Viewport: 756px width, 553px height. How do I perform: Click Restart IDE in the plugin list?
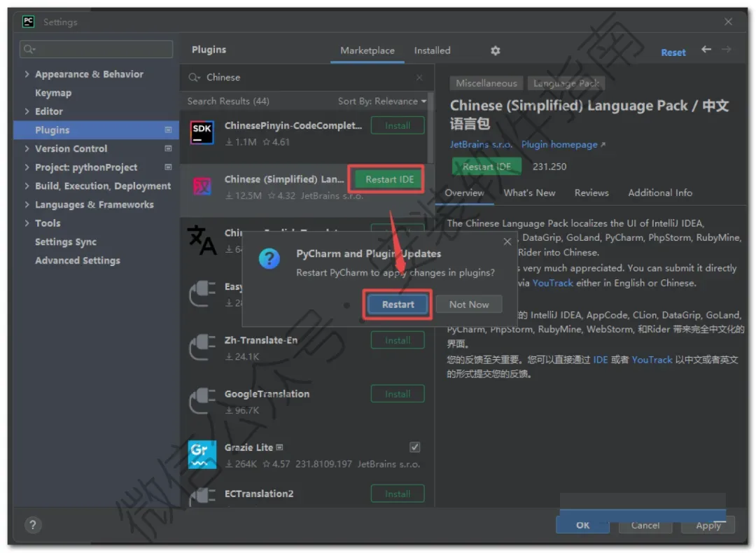[x=389, y=179]
